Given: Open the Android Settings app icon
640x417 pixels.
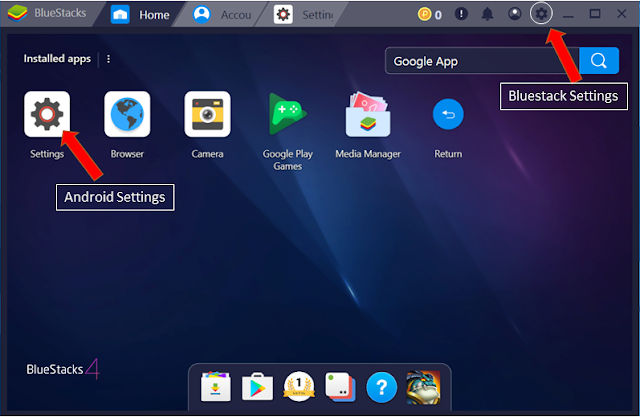Looking at the screenshot, I should pyautogui.click(x=47, y=114).
